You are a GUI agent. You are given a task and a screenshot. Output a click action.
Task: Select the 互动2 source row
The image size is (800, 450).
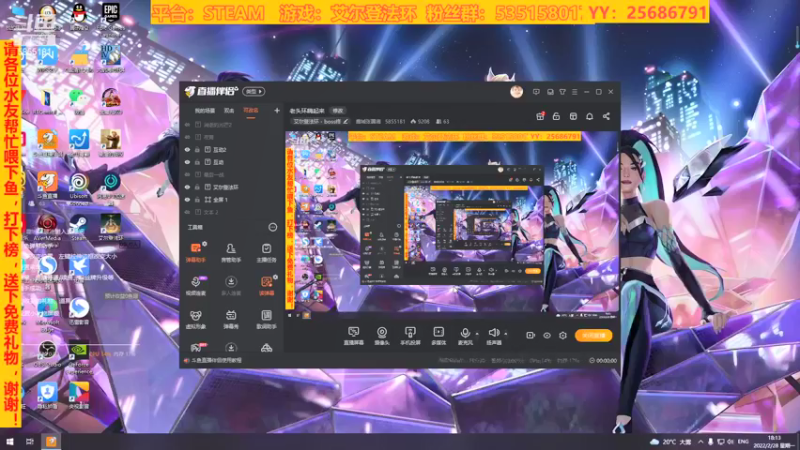click(x=232, y=150)
